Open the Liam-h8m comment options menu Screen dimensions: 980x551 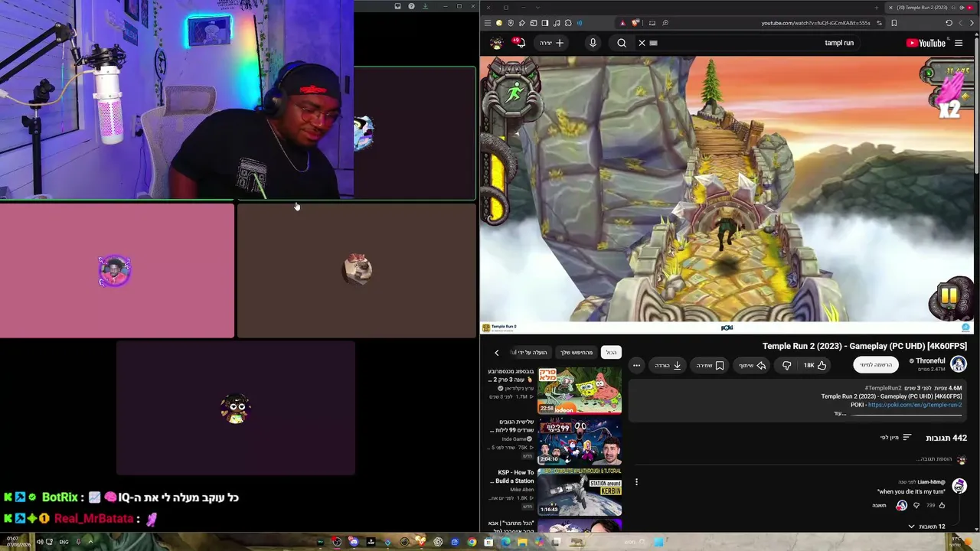pyautogui.click(x=636, y=482)
